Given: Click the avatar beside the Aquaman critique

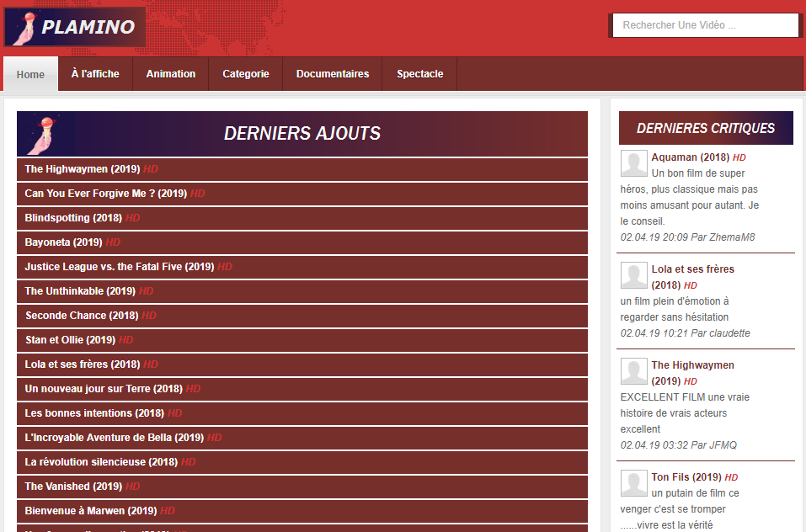Looking at the screenshot, I should [634, 163].
